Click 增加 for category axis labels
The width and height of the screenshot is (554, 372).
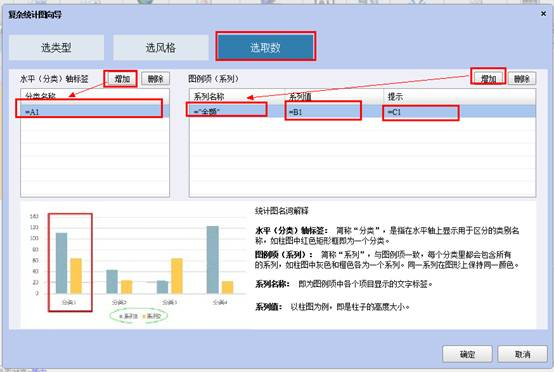122,79
